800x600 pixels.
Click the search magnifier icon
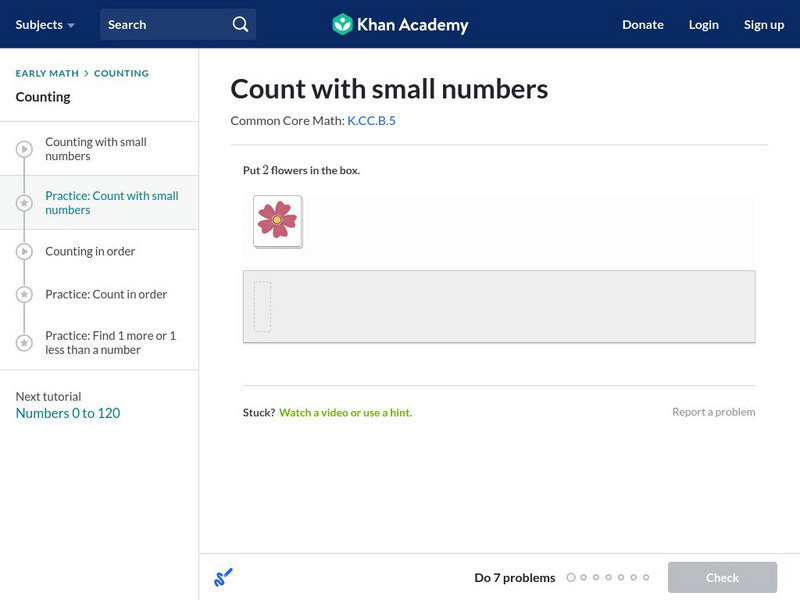coord(240,24)
